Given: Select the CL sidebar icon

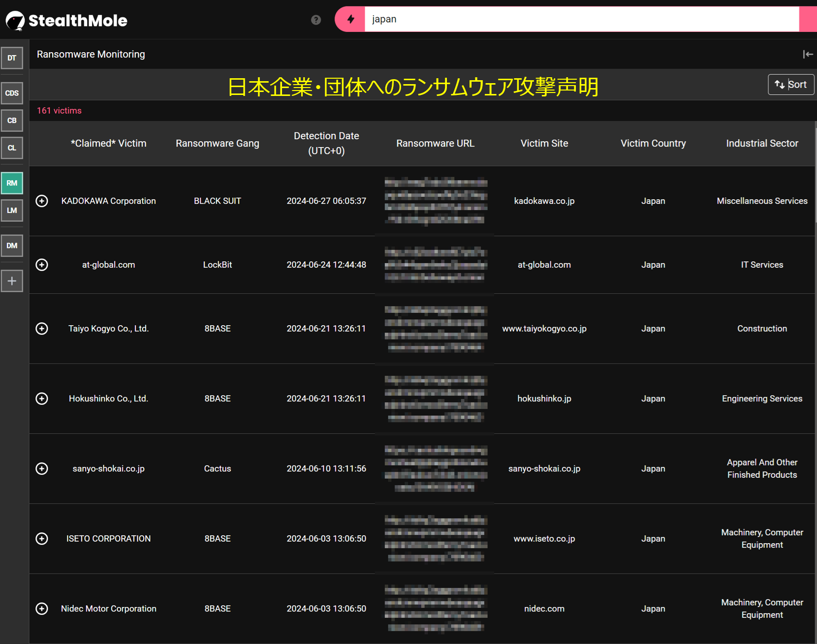Looking at the screenshot, I should click(12, 148).
